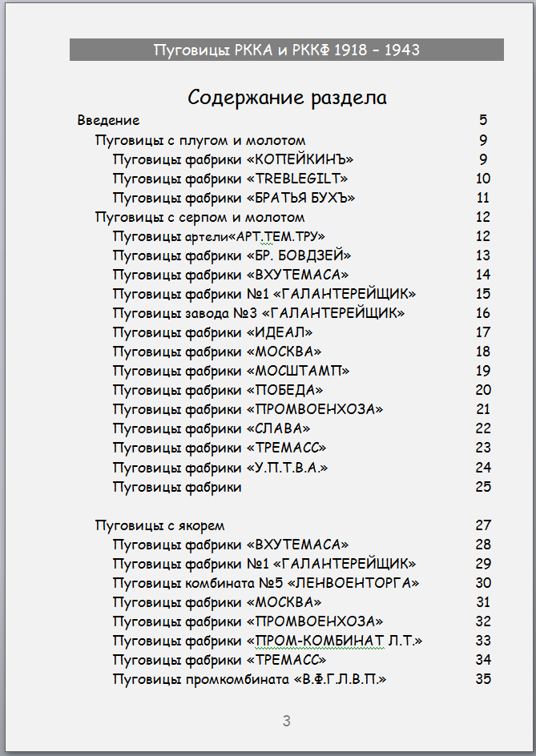
Task: Click the heading «Содержание раздела»
Action: [x=287, y=98]
